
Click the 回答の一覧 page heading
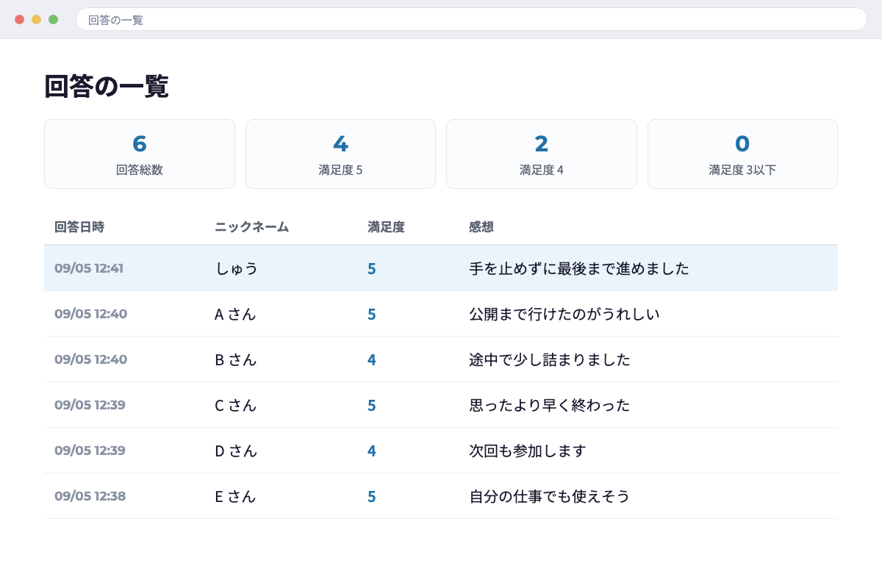(x=107, y=87)
